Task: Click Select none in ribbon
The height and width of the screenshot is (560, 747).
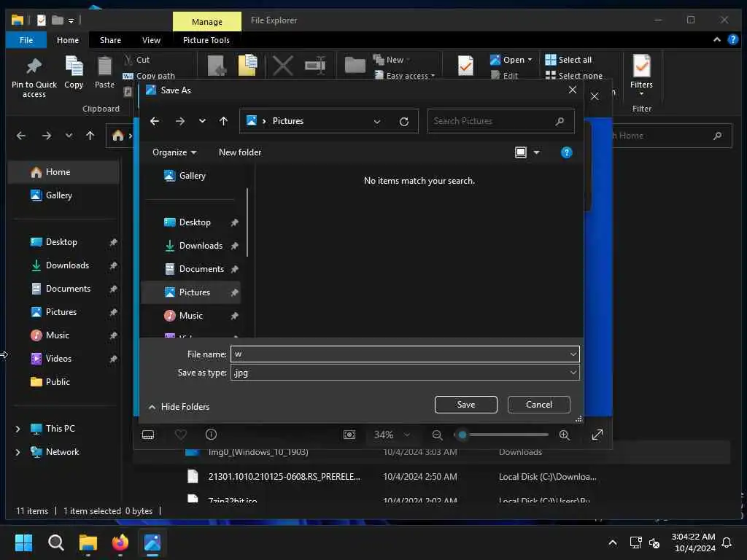Action: [573, 76]
